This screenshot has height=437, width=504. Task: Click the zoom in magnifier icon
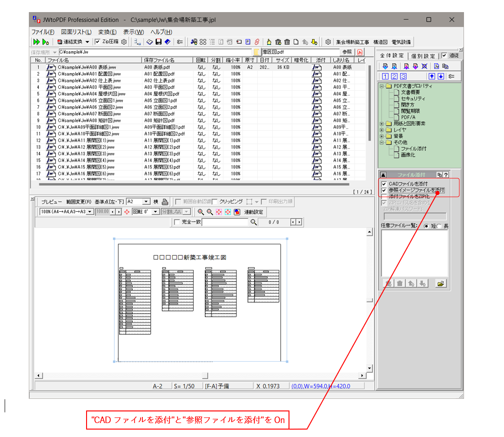[x=201, y=212]
